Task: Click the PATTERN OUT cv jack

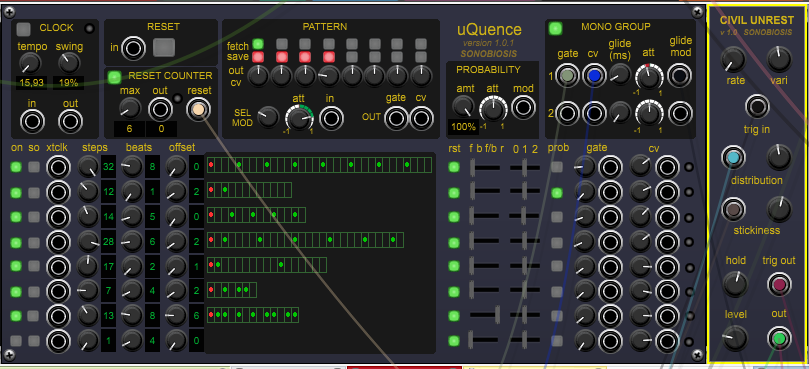Action: click(422, 118)
